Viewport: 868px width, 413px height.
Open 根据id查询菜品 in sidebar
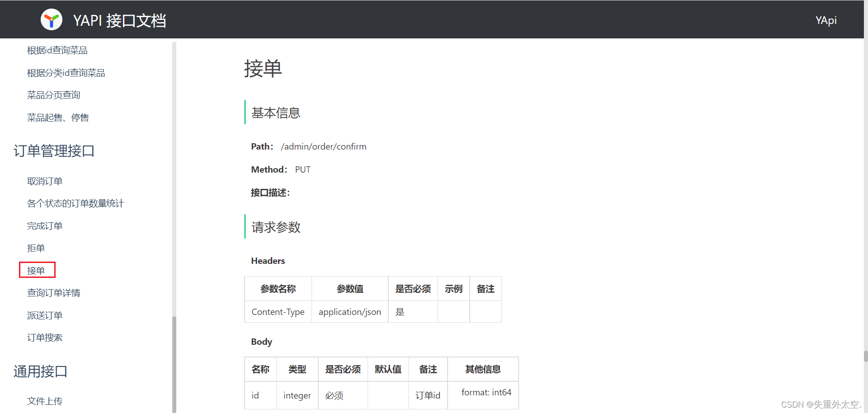pos(57,50)
